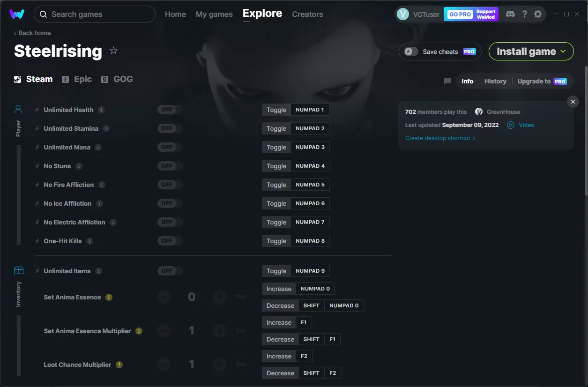Open the help question mark icon
The width and height of the screenshot is (588, 387).
(524, 14)
